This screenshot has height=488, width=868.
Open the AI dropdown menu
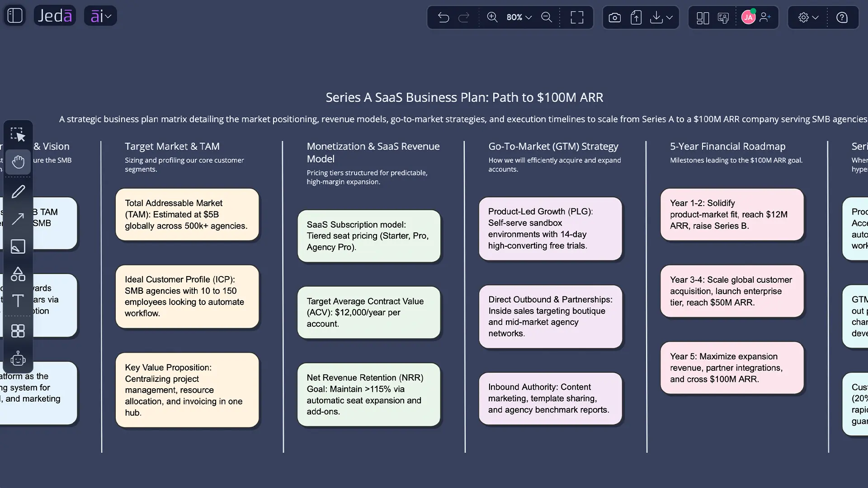pos(100,16)
